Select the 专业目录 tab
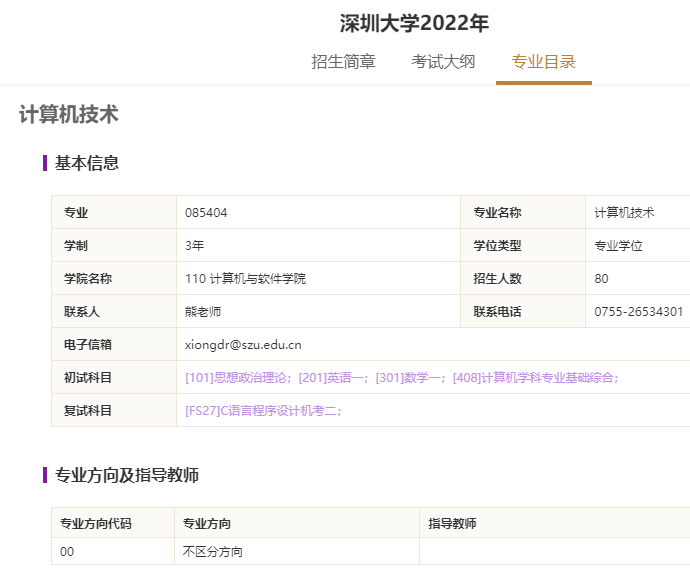This screenshot has height=578, width=690. coord(543,62)
